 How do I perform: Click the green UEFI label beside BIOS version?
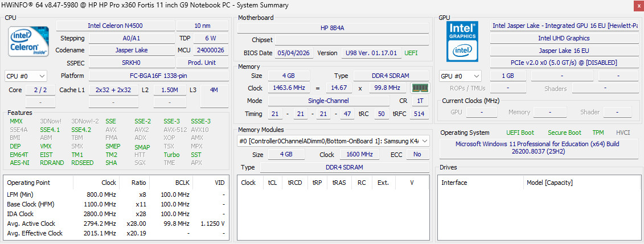click(x=412, y=53)
